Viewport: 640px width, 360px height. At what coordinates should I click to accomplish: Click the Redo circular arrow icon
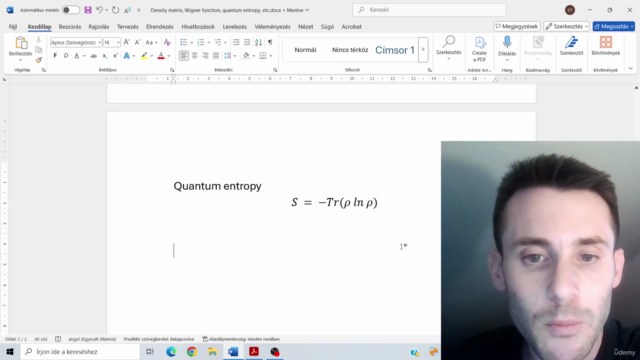point(116,10)
